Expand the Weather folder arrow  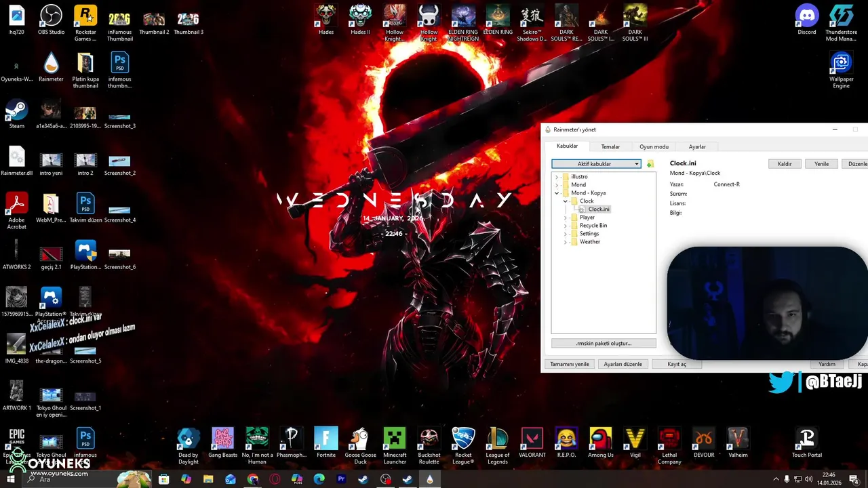565,242
